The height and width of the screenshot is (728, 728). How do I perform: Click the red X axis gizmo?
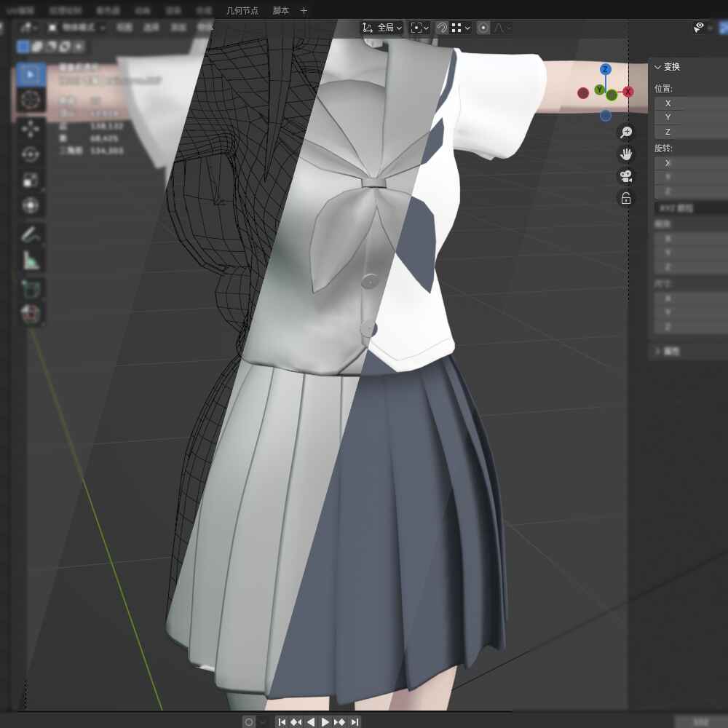628,92
